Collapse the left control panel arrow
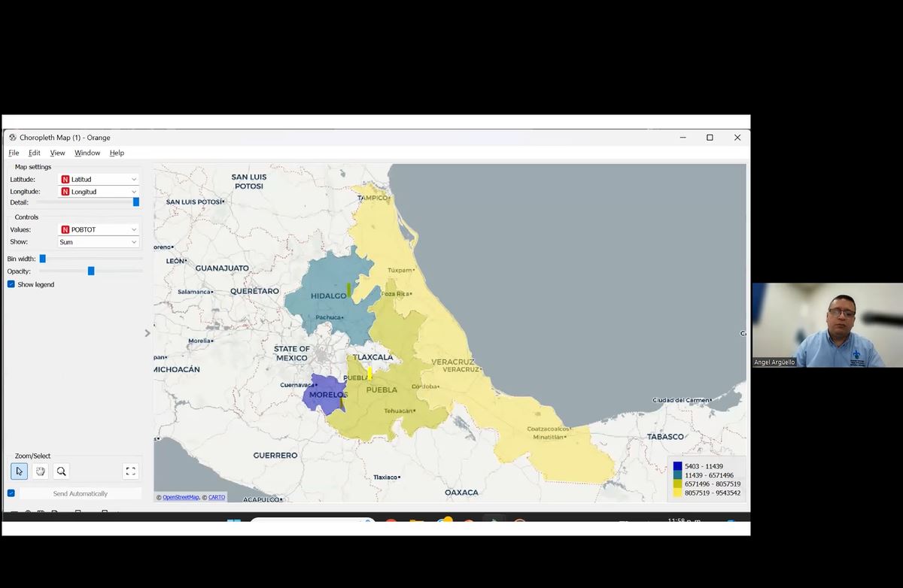The height and width of the screenshot is (588, 903). (x=147, y=333)
